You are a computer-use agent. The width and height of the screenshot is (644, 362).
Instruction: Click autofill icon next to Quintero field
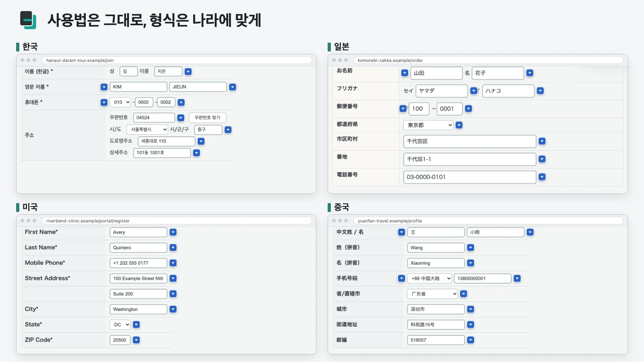coord(173,248)
